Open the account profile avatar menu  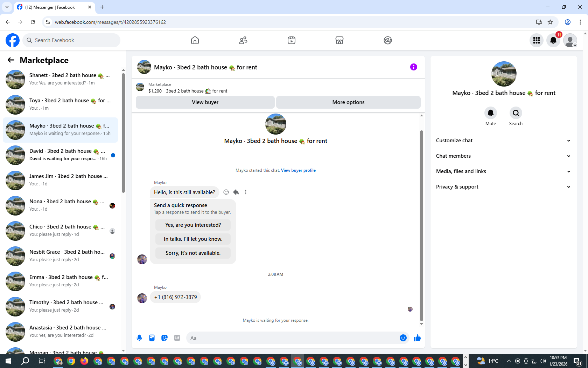(x=570, y=40)
